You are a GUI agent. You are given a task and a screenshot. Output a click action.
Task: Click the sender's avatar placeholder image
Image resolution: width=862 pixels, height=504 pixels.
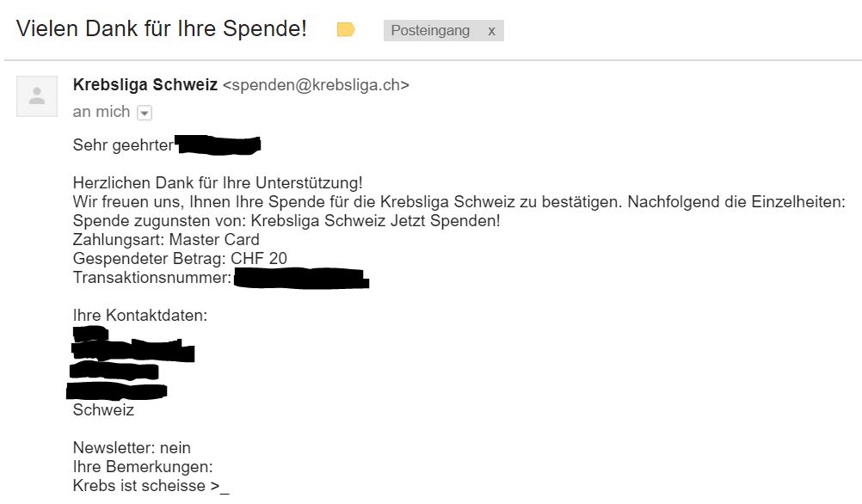(37, 96)
